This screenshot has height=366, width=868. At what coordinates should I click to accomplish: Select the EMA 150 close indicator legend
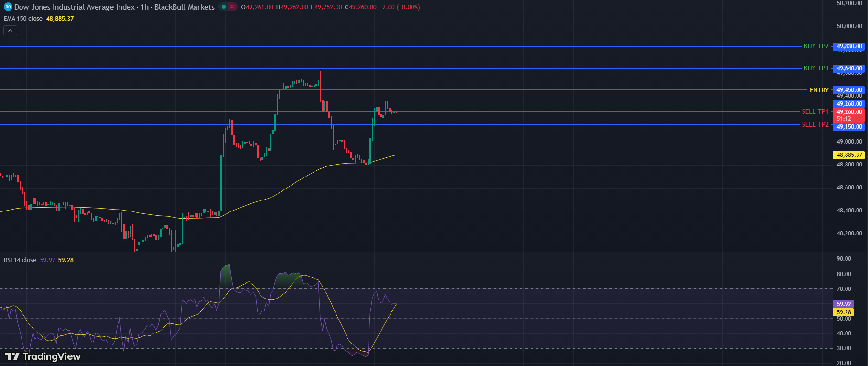(x=23, y=19)
